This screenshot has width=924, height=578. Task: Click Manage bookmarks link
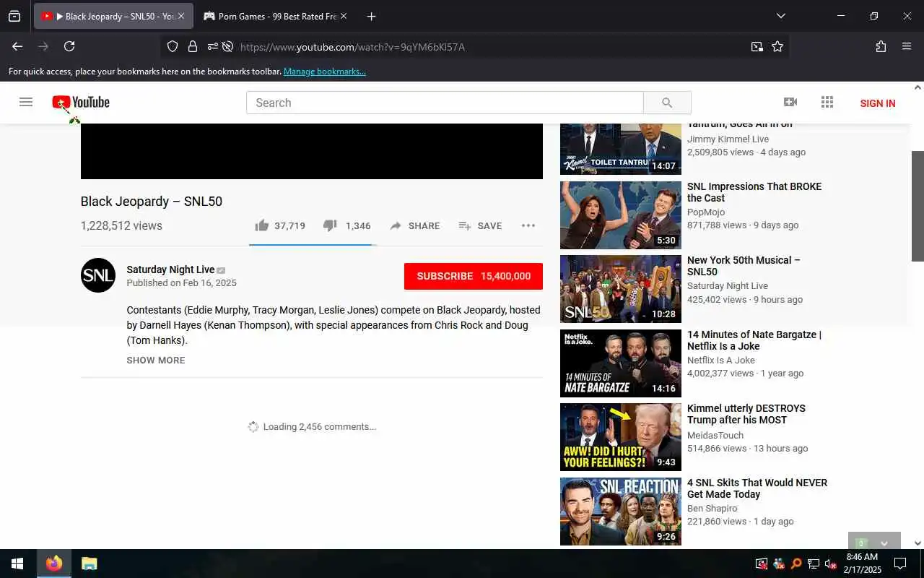[325, 72]
